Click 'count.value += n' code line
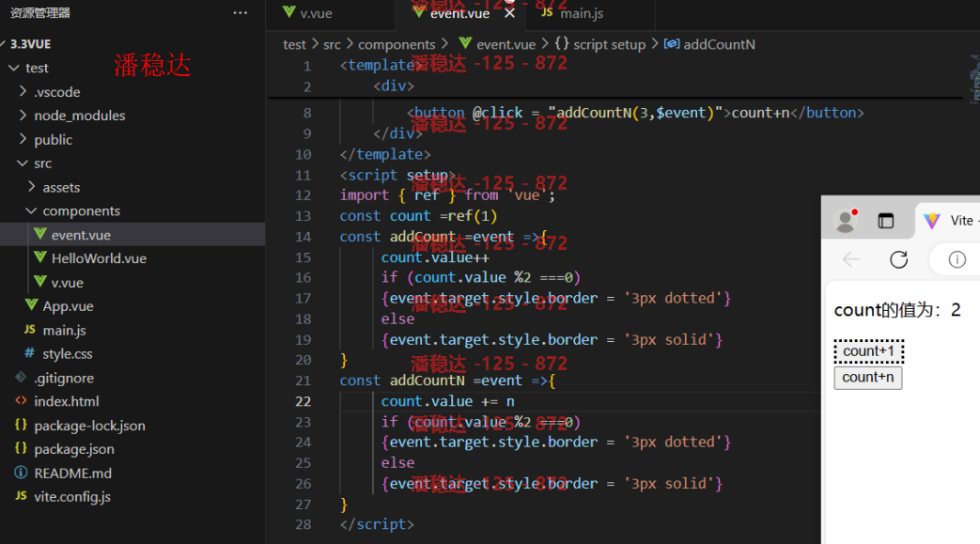Screen dimensions: 980x544 click(447, 401)
